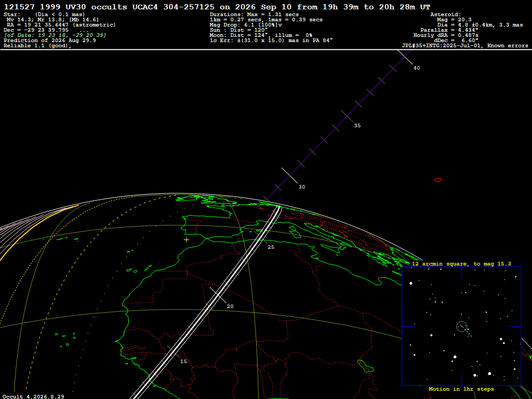Click the 'Motion in 1hr steps' caption
Viewport: 532px width, 399px height.
click(x=461, y=389)
